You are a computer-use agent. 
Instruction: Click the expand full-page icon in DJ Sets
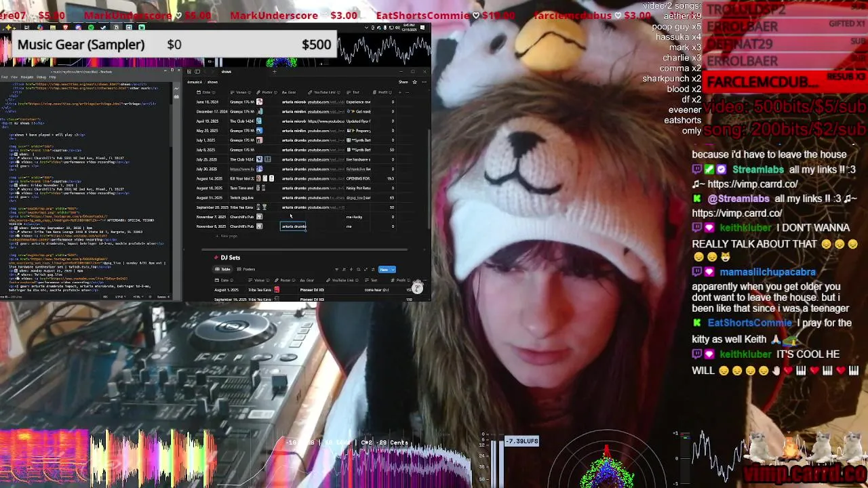tap(366, 270)
